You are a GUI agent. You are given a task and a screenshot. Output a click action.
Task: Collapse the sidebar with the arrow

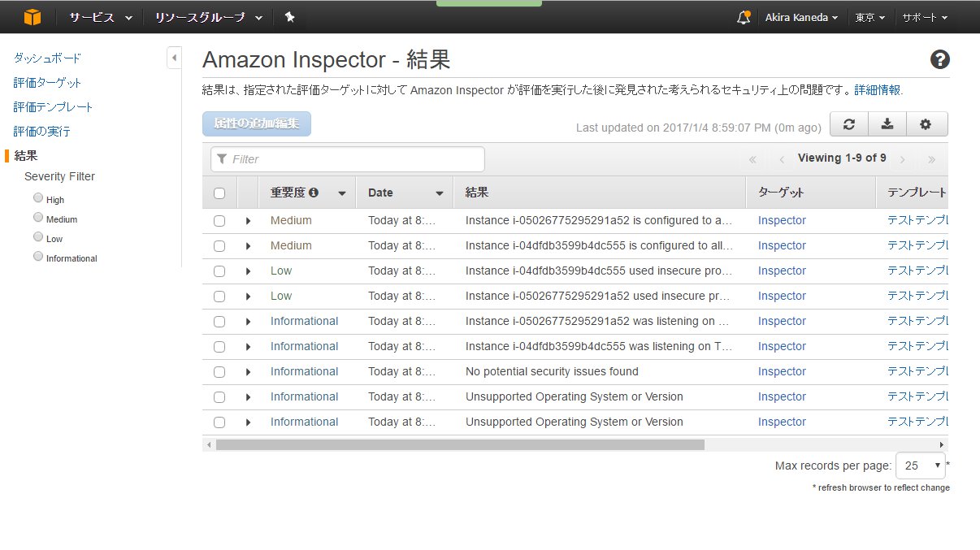(x=175, y=58)
